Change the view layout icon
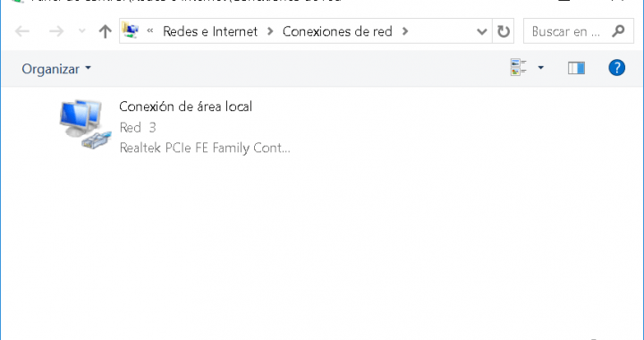Screen dimensions: 644x340 pyautogui.click(x=518, y=68)
